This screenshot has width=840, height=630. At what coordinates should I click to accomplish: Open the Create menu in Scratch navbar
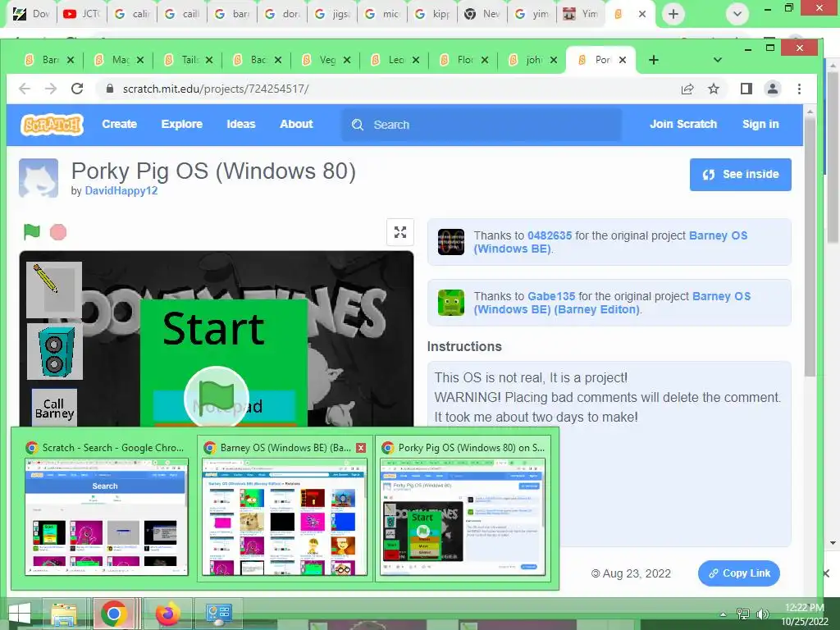(120, 125)
